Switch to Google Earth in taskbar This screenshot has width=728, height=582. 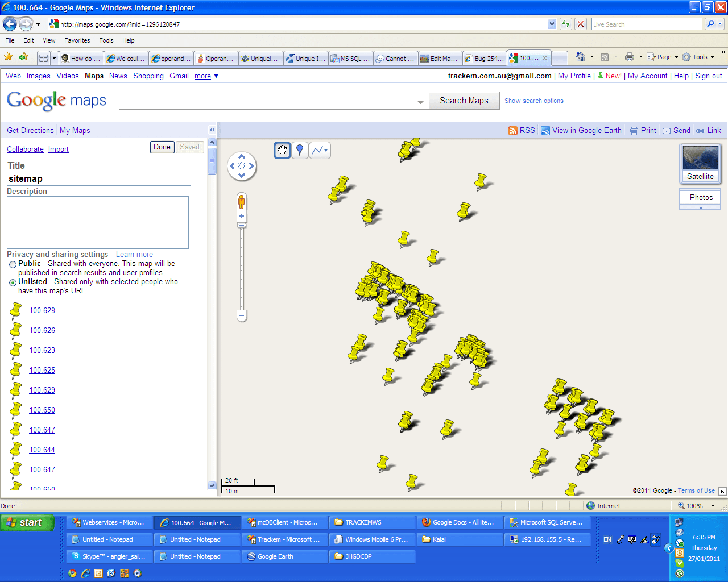284,556
